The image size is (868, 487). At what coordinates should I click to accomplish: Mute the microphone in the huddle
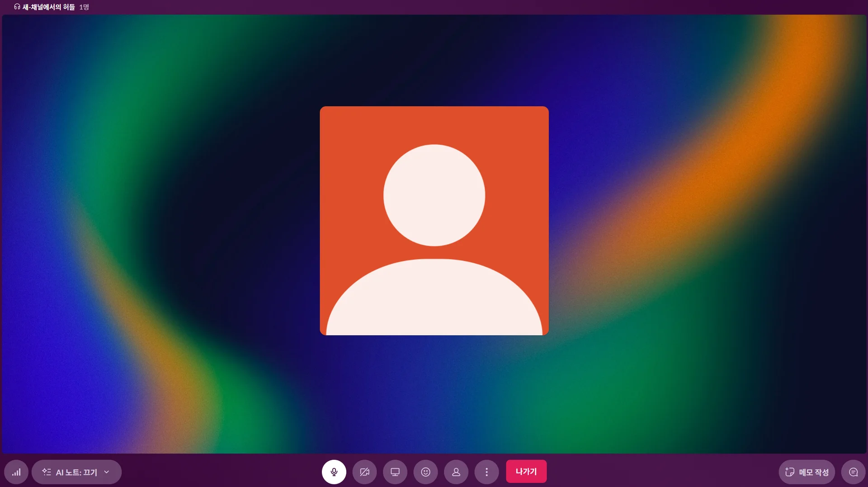334,472
